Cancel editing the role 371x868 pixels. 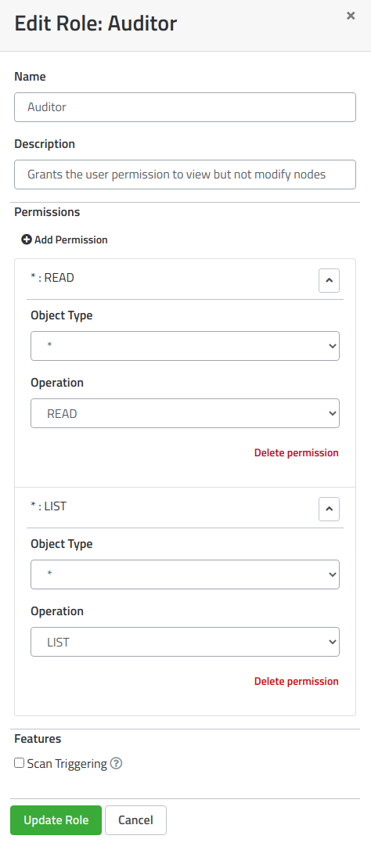point(135,819)
